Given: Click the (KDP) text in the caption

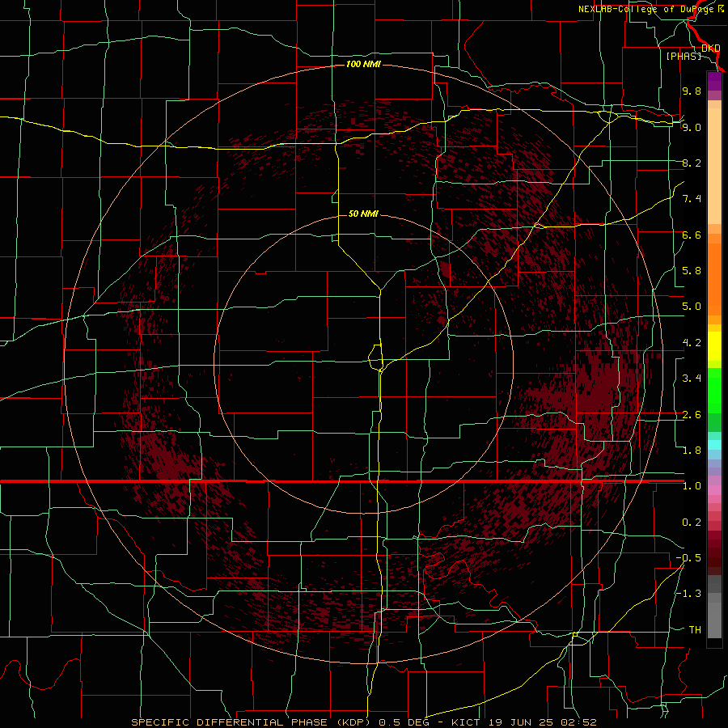Looking at the screenshot, I should (x=353, y=722).
